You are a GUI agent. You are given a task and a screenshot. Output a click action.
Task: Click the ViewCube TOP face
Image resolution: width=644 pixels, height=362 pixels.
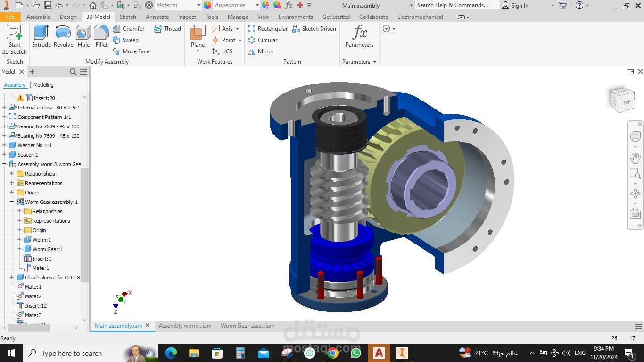626,102
